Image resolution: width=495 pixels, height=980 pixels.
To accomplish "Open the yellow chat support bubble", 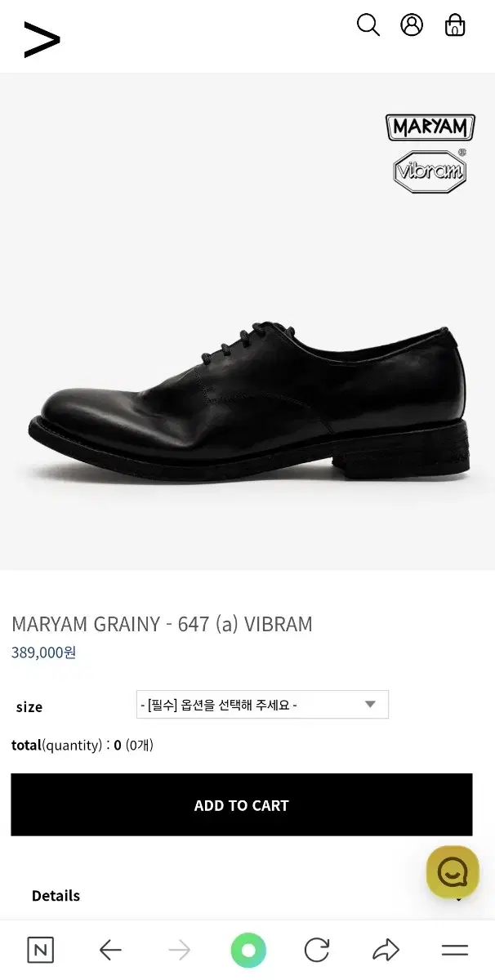I will [453, 872].
